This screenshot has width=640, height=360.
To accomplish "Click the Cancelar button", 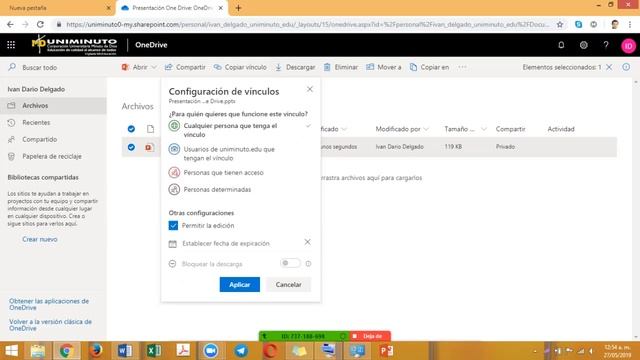I will [288, 284].
